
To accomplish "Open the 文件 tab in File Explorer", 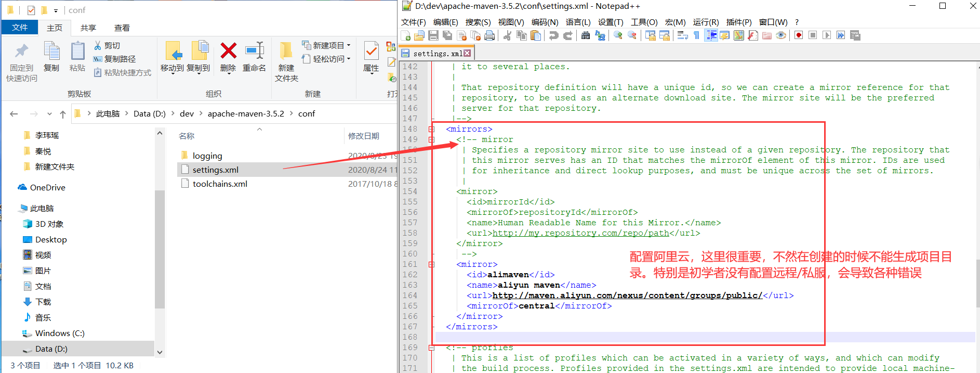I will [x=20, y=27].
